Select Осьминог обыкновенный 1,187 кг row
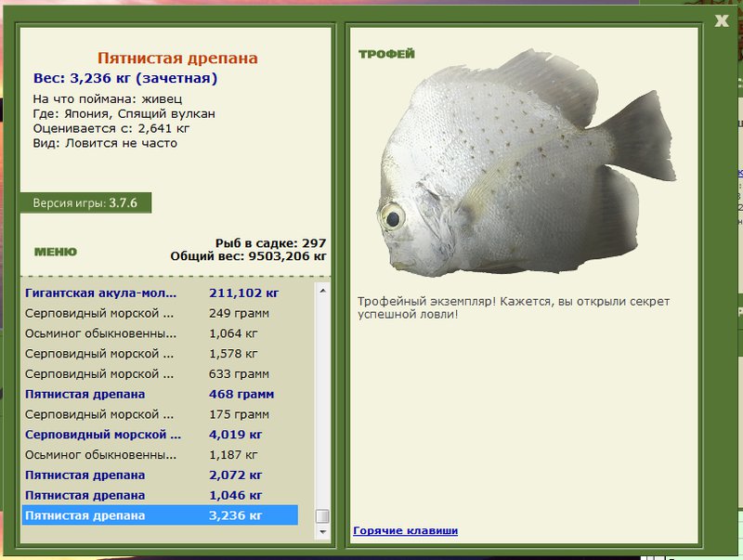The height and width of the screenshot is (560, 743). tap(160, 455)
